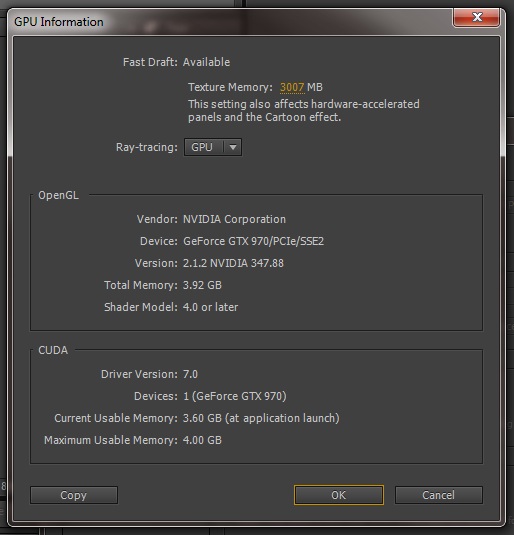The height and width of the screenshot is (535, 514).
Task: Click the '1 (GeForce GTX 970)' devices text
Action: [x=234, y=396]
